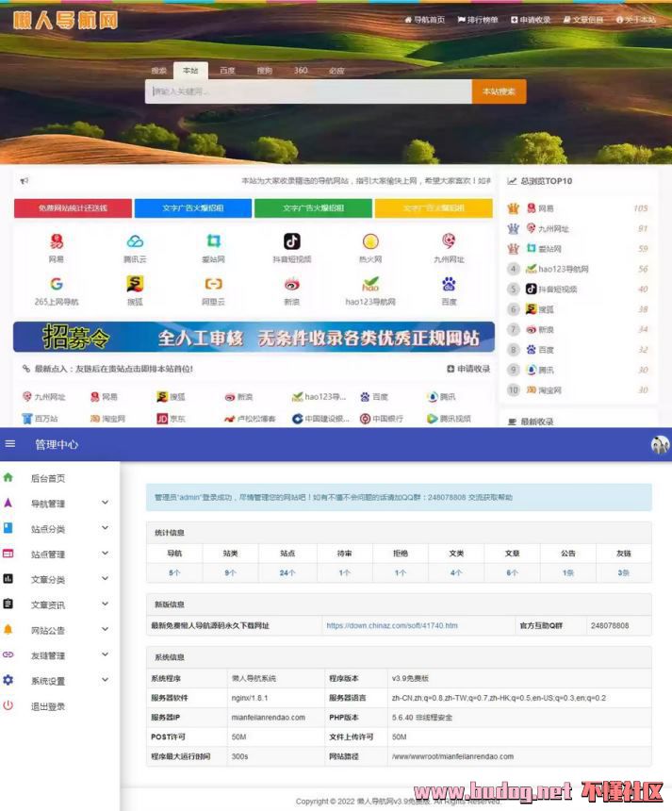Image resolution: width=672 pixels, height=811 pixels.
Task: Open 申请收录 in top navigation
Action: (531, 20)
